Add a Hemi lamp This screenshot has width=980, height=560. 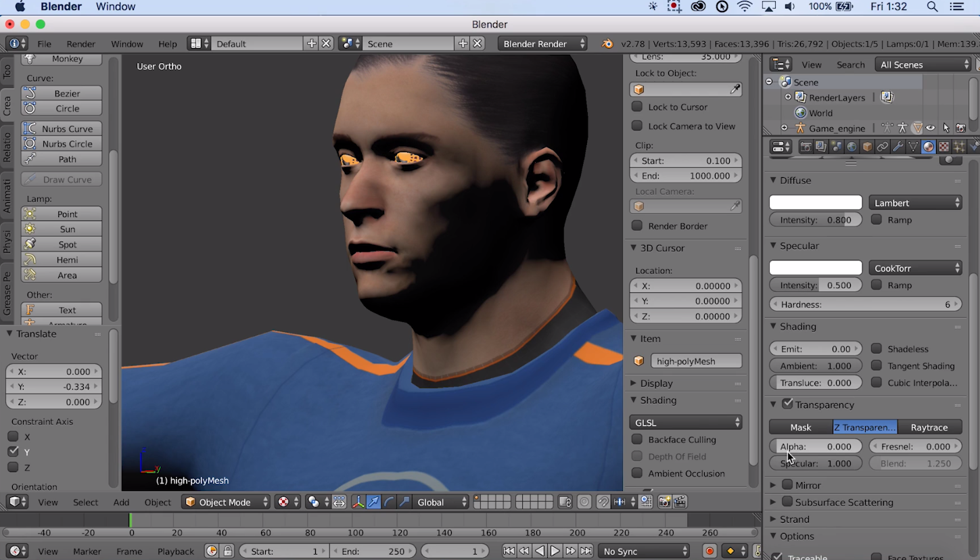[62, 260]
